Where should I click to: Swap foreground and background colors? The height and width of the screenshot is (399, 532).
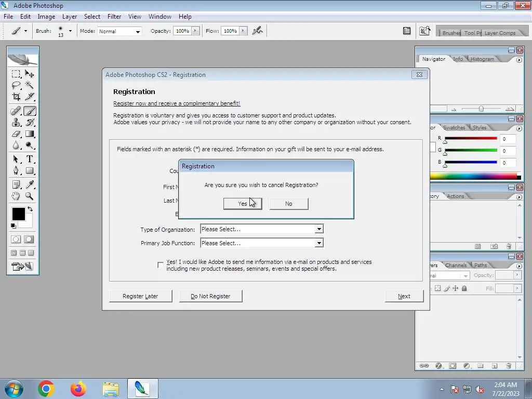pyautogui.click(x=30, y=209)
